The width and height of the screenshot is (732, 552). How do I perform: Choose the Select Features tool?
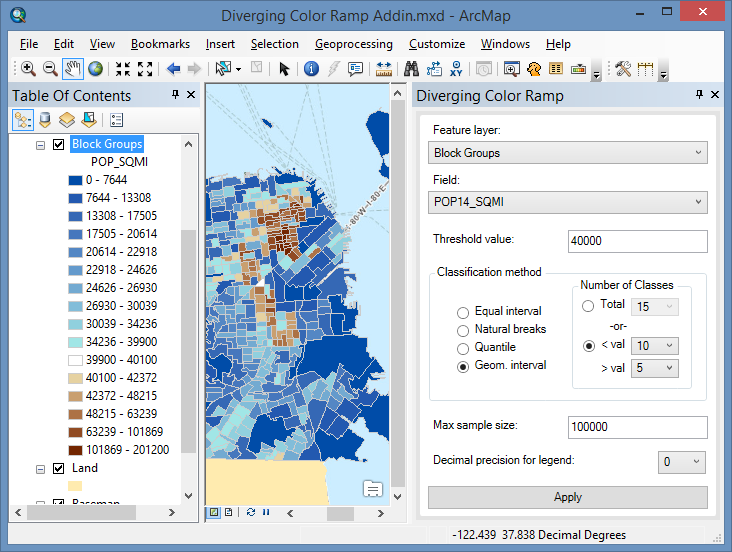pos(223,69)
